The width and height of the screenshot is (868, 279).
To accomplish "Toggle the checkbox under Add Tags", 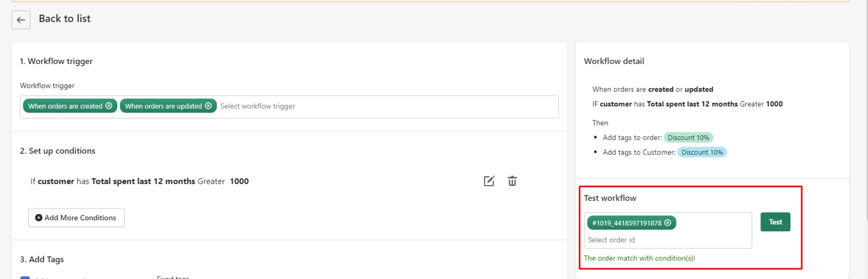I will [25, 277].
